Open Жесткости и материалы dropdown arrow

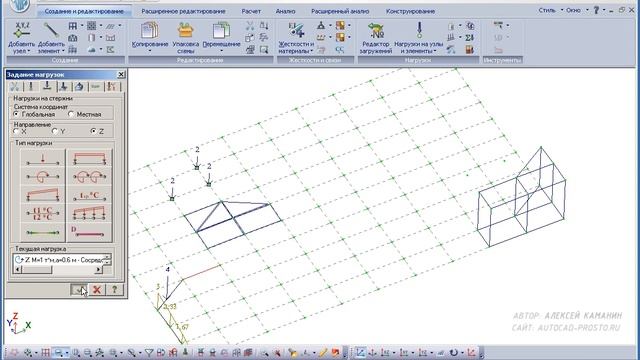click(312, 51)
